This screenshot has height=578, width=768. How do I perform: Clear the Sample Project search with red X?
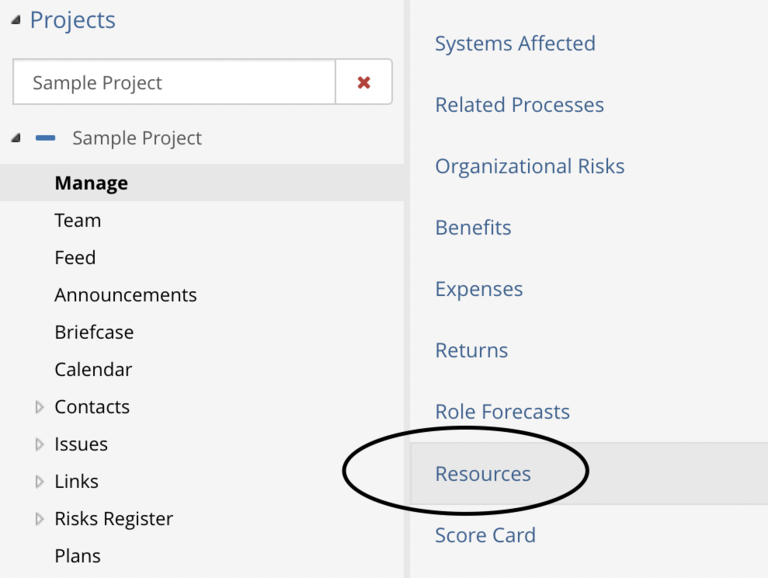(x=363, y=82)
